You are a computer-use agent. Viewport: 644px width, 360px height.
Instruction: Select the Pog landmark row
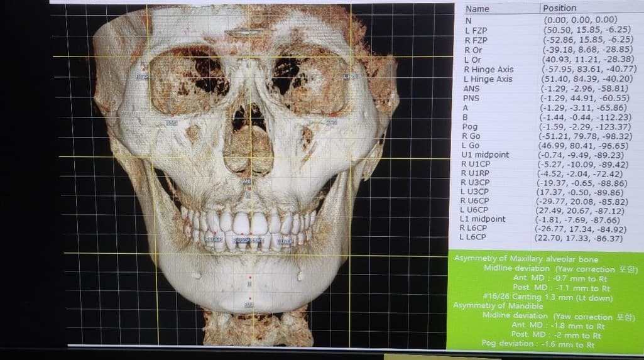470,127
